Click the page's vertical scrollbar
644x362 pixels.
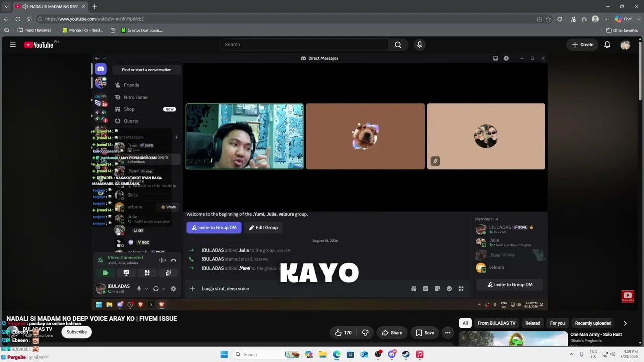(x=640, y=70)
